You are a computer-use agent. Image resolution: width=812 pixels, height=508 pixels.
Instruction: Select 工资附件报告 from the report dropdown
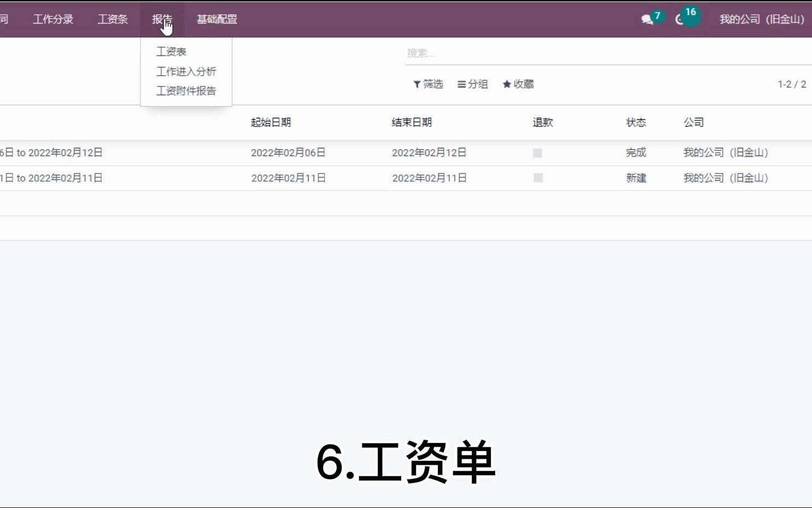click(x=186, y=91)
